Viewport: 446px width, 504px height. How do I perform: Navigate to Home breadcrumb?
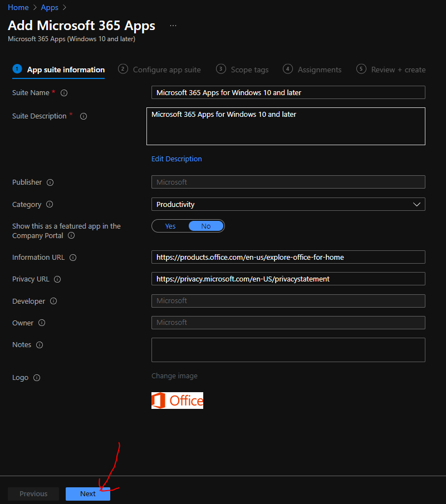(18, 7)
